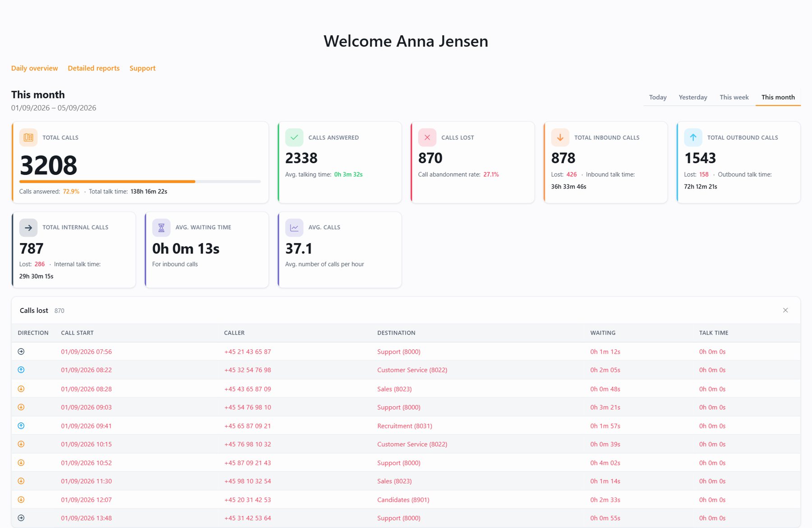Click the Candidates (8901) destination
The height and width of the screenshot is (528, 812).
point(403,500)
